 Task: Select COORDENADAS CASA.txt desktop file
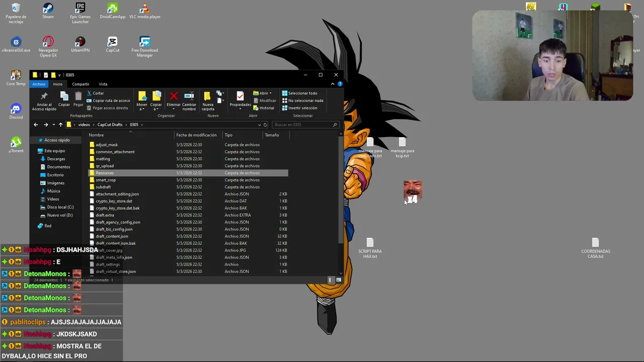click(x=596, y=248)
